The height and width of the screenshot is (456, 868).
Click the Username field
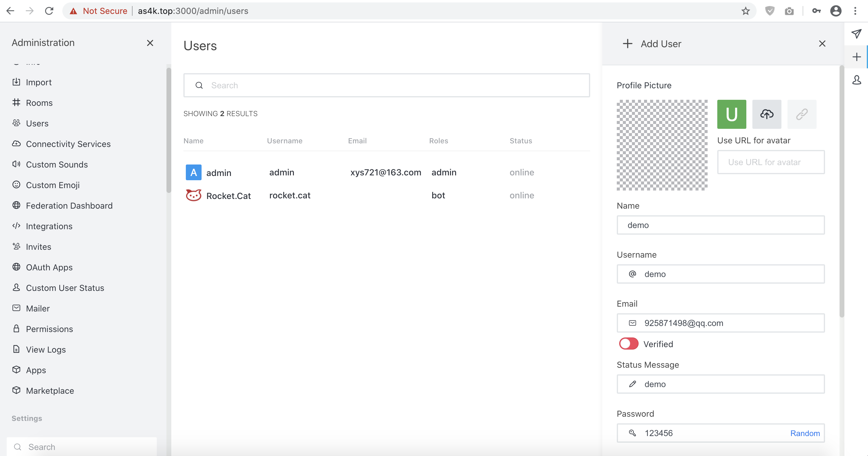pos(720,274)
